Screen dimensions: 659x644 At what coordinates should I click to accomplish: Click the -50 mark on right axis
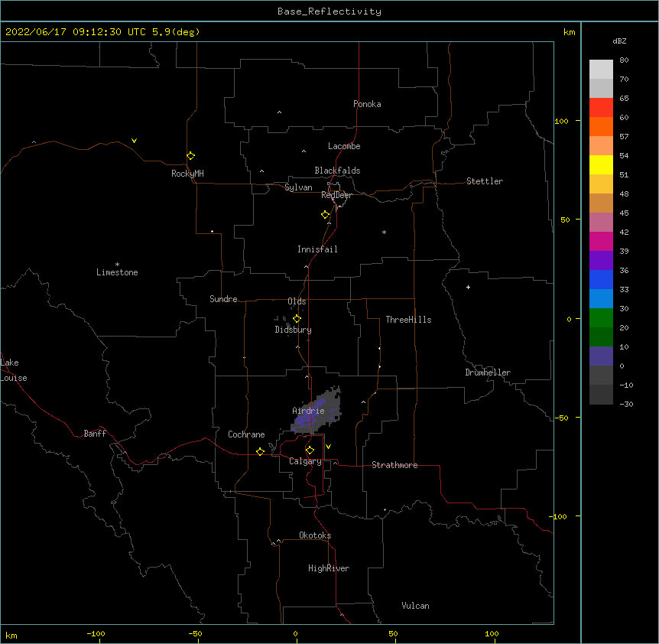pyautogui.click(x=561, y=418)
